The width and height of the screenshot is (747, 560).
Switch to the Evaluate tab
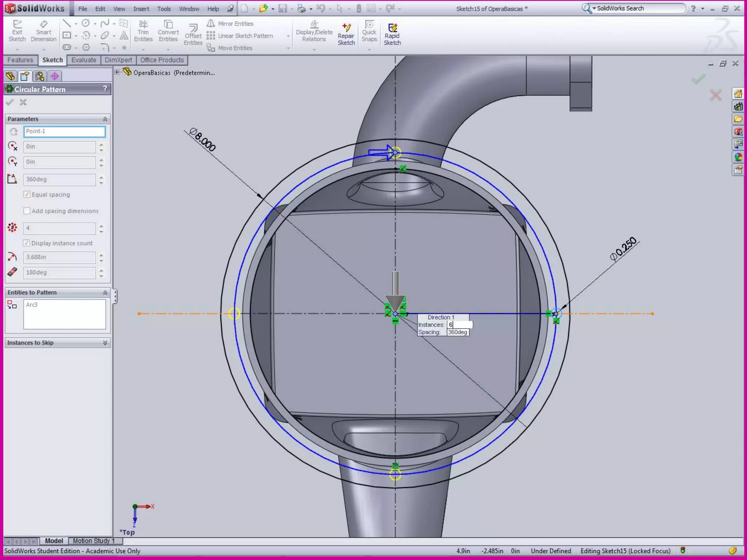(84, 60)
